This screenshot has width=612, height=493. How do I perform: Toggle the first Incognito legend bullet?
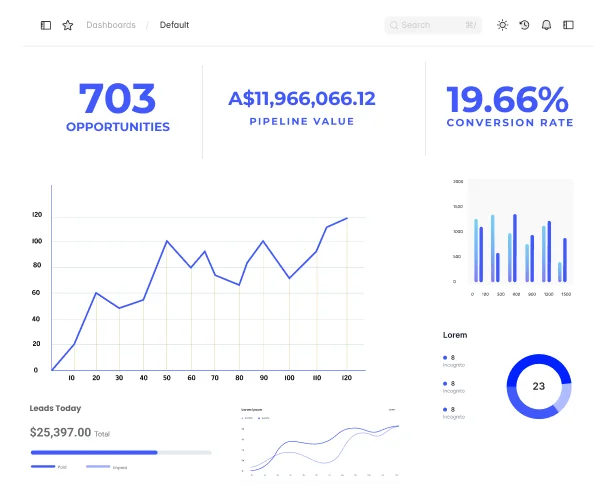point(444,357)
